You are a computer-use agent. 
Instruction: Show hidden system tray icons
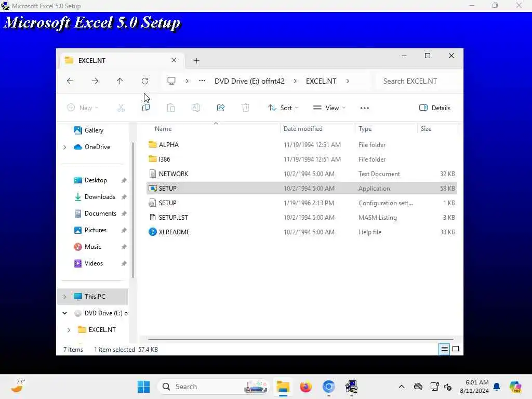tap(402, 387)
